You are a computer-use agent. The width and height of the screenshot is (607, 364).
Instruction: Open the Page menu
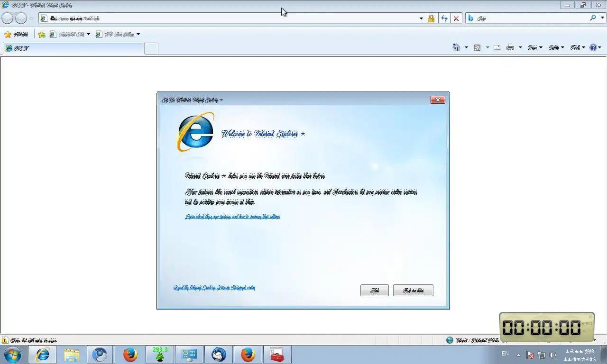click(x=535, y=47)
